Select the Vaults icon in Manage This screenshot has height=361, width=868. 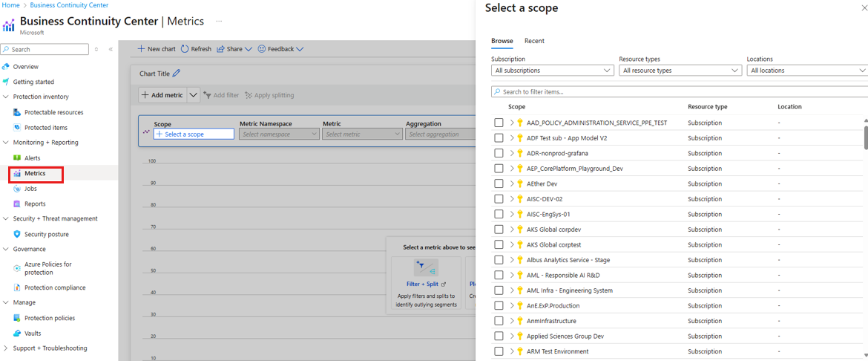[x=17, y=334]
